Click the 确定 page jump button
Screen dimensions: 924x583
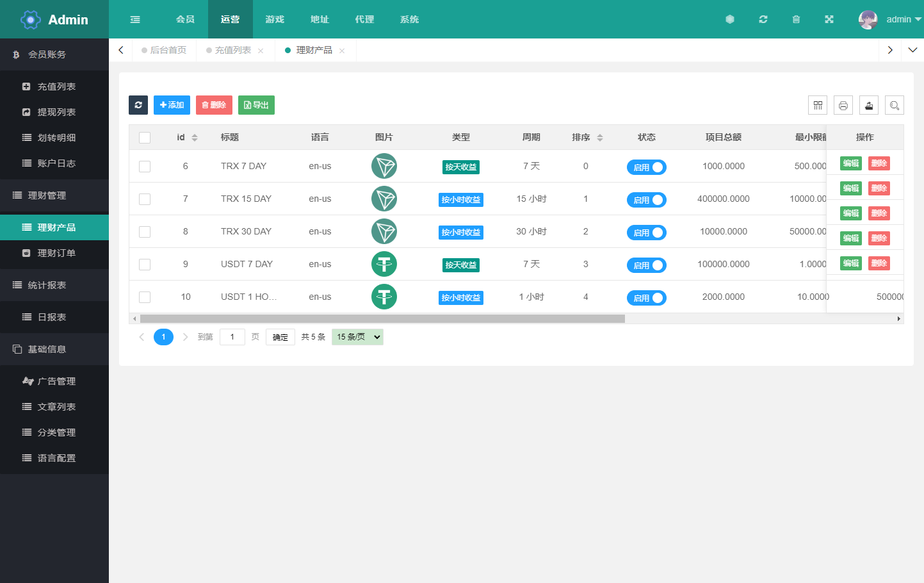click(x=280, y=337)
